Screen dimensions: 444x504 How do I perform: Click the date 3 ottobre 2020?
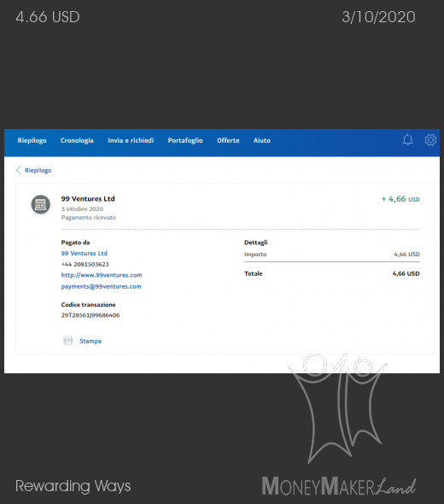pyautogui.click(x=82, y=209)
